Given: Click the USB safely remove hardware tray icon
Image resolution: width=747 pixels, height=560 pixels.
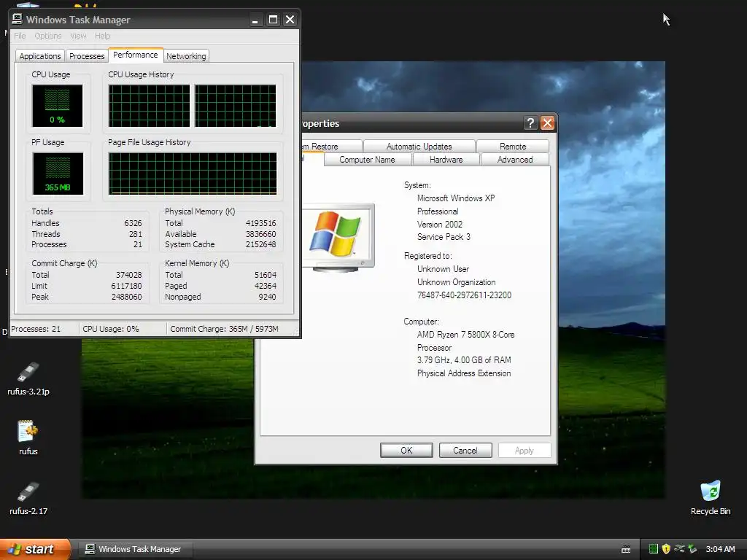Looking at the screenshot, I should coord(679,549).
